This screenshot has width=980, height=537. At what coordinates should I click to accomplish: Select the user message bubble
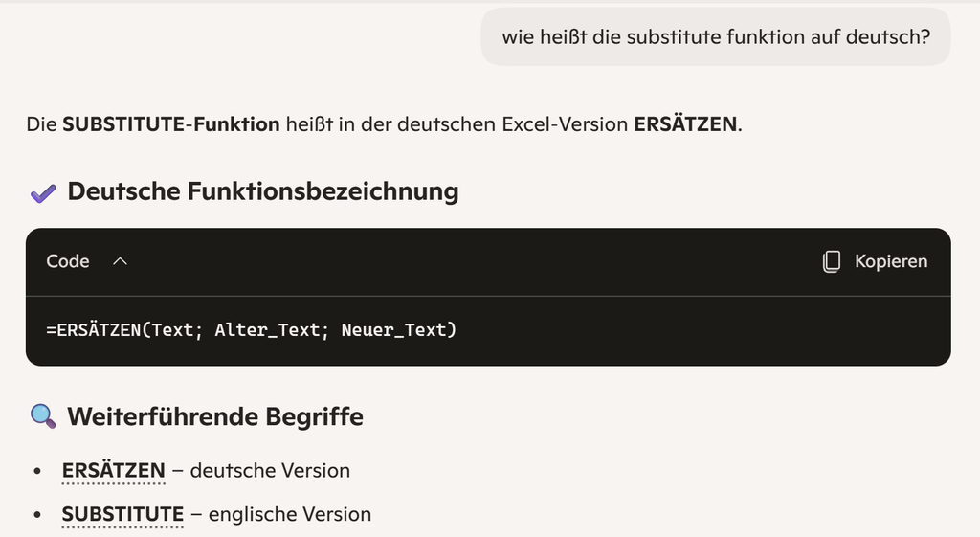coord(716,37)
